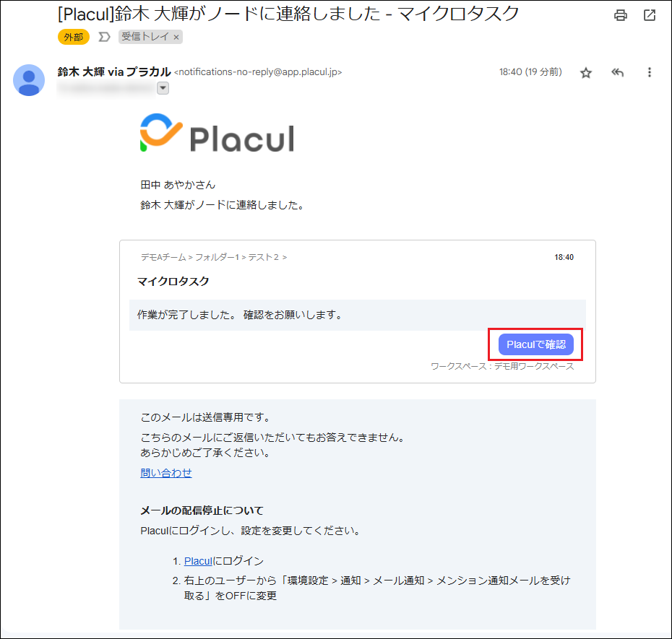Viewport: 672px width, 639px height.
Task: Click the Placulで確認 button
Action: (x=535, y=344)
